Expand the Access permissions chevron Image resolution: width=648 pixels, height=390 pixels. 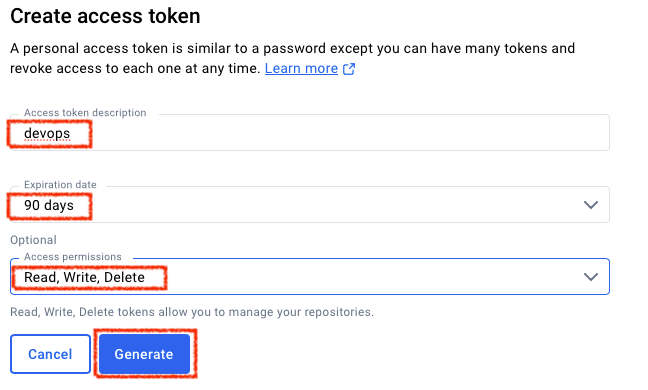(591, 277)
